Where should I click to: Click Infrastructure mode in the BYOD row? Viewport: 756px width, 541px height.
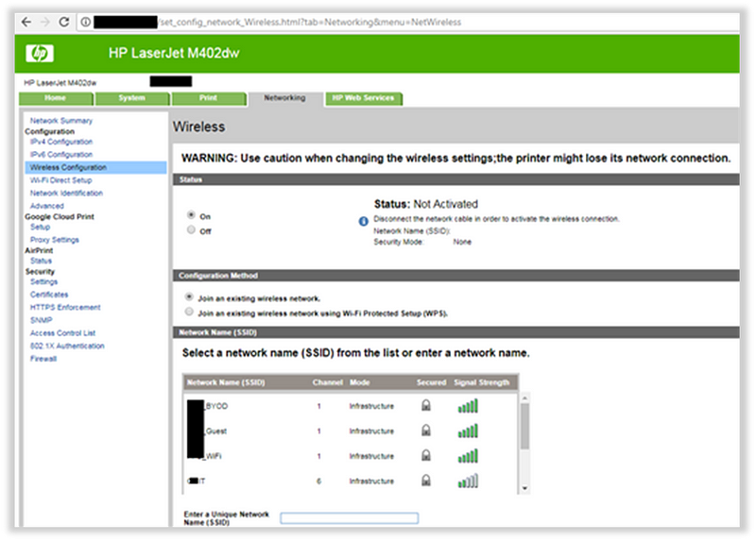[371, 406]
